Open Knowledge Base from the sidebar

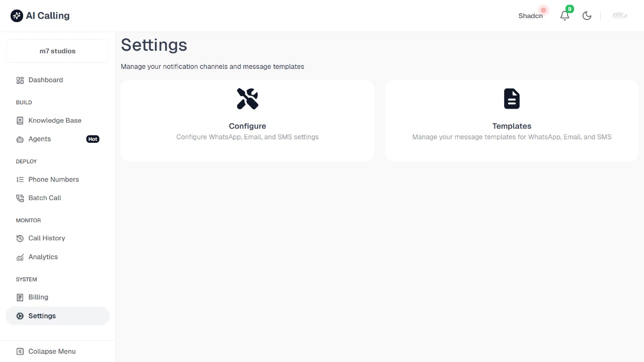click(54, 120)
